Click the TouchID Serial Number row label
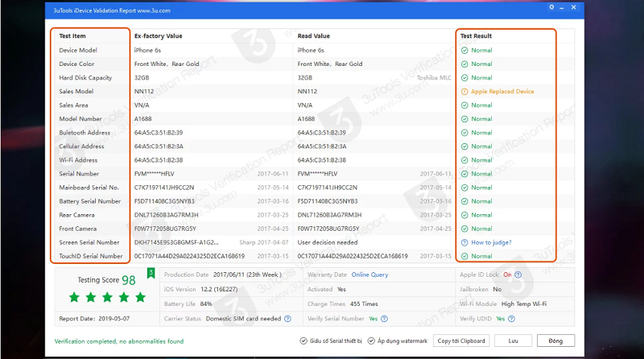Image resolution: width=644 pixels, height=359 pixels. point(91,256)
